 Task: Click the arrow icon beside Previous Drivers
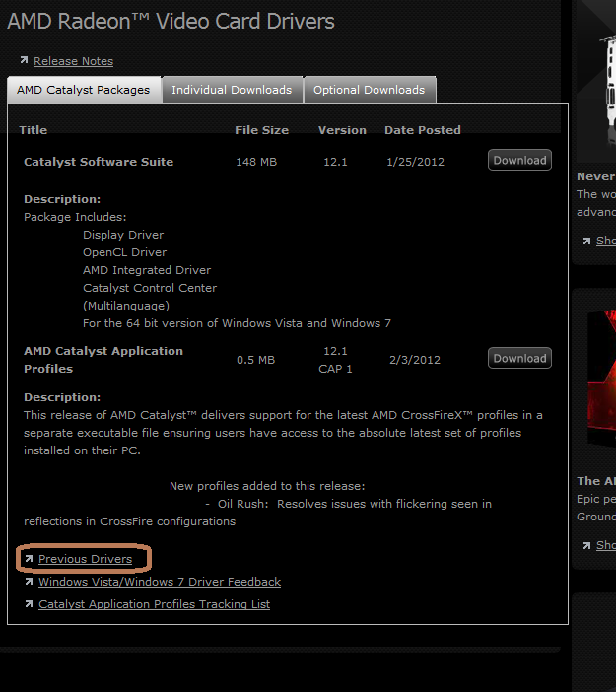29,559
